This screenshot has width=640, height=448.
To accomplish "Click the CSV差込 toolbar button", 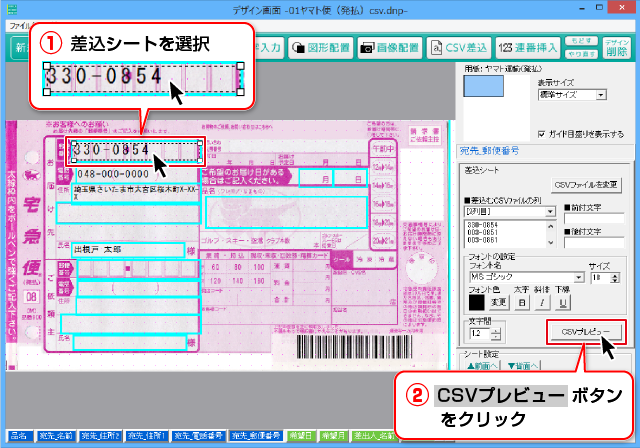I will click(x=459, y=48).
